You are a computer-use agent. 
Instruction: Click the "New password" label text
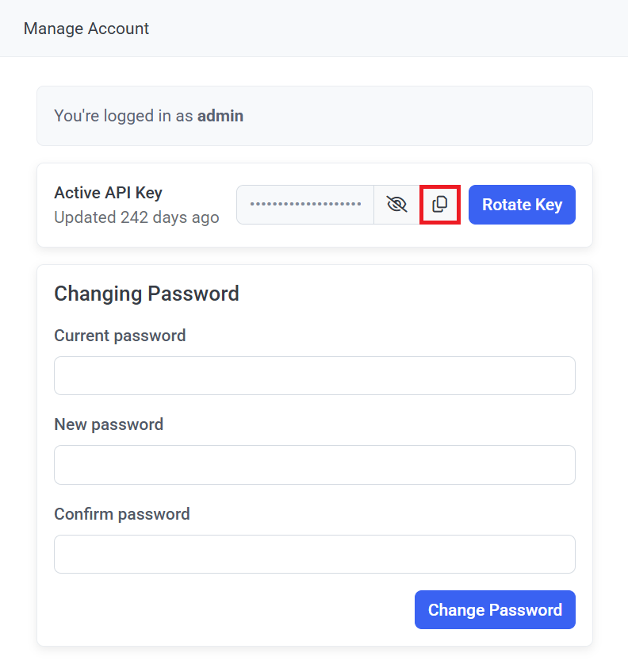coord(109,424)
